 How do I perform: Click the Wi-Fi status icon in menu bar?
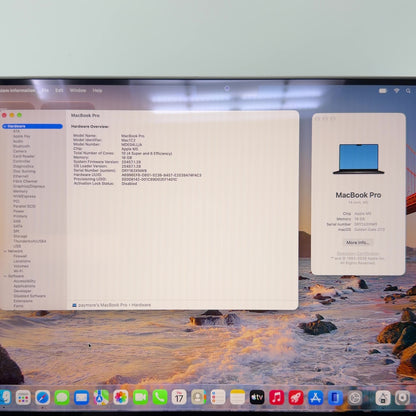tap(396, 91)
